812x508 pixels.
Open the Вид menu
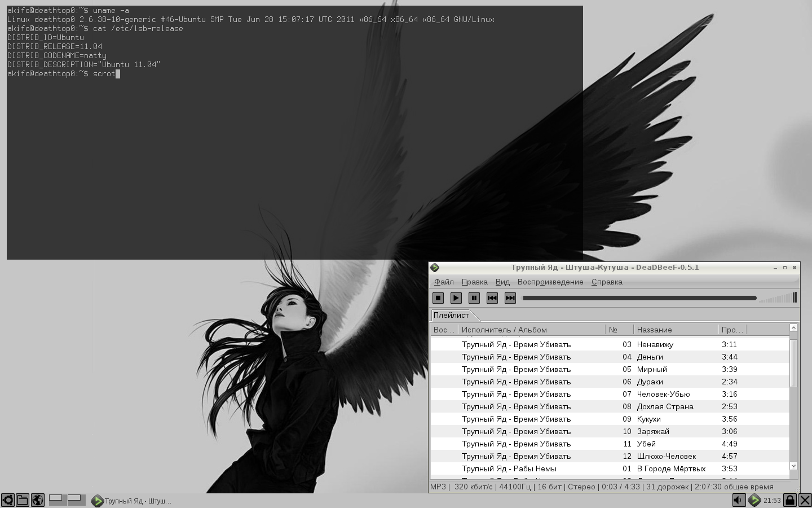[502, 282]
